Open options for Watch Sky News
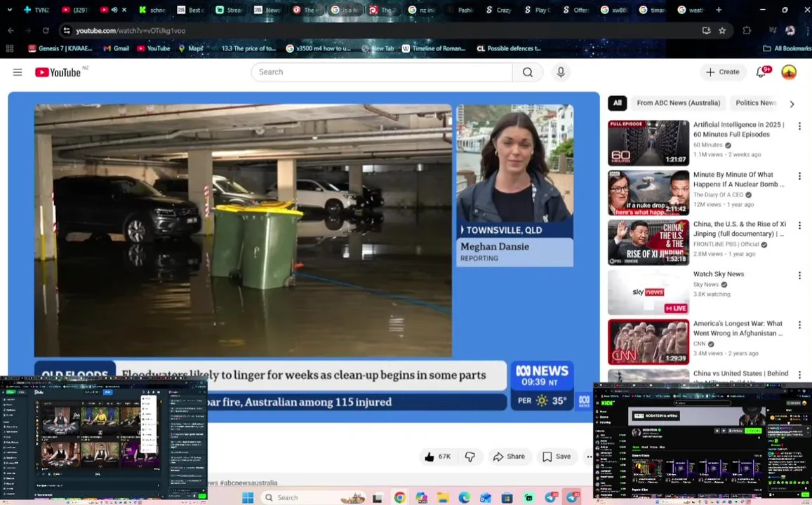Viewport: 812px width, 505px height. [799, 275]
